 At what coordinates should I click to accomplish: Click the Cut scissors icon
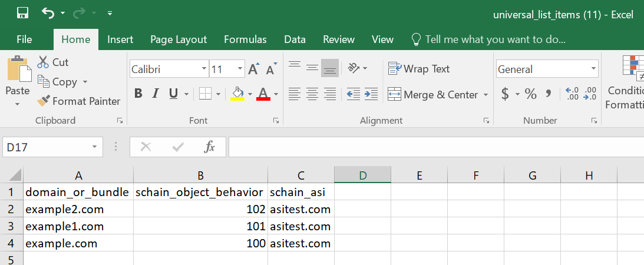click(44, 62)
